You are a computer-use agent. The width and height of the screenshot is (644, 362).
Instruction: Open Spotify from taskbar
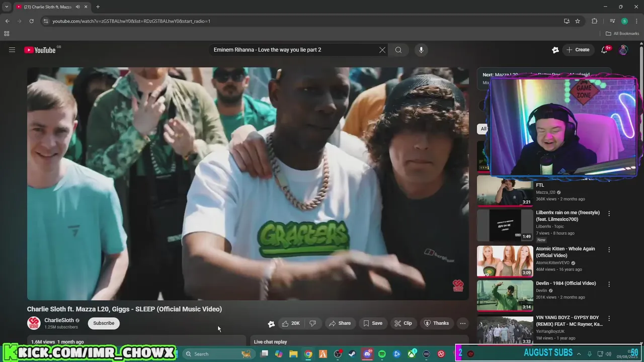pos(382,354)
